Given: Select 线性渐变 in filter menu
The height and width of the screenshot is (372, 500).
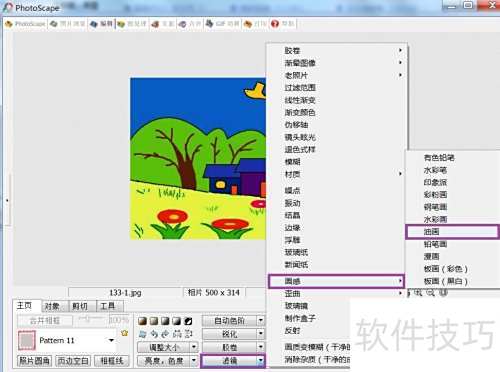Looking at the screenshot, I should [300, 100].
